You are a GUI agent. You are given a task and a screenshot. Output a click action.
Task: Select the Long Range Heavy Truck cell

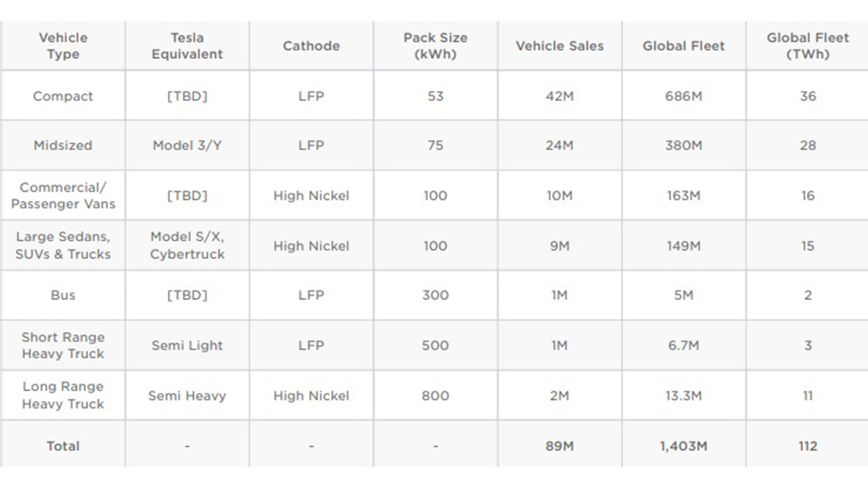coord(63,395)
